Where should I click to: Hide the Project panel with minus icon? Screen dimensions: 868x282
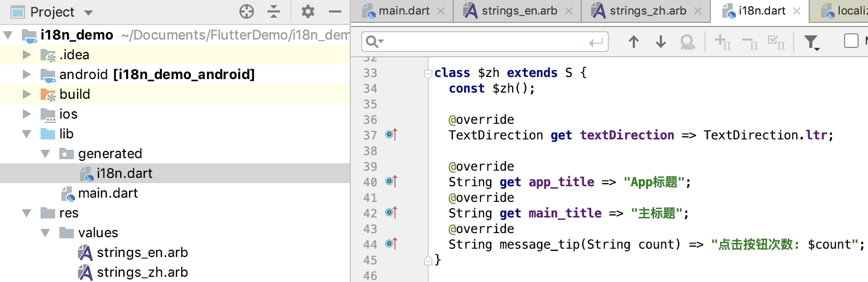336,11
